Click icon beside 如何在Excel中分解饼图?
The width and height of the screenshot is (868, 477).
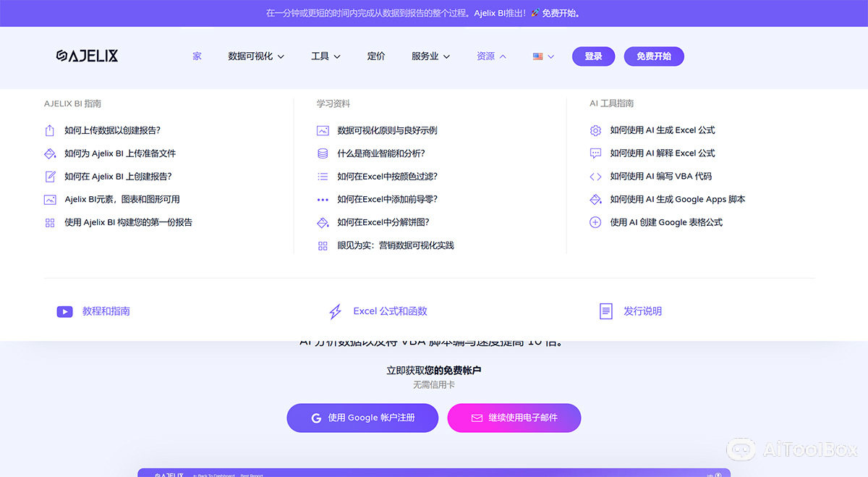click(323, 222)
